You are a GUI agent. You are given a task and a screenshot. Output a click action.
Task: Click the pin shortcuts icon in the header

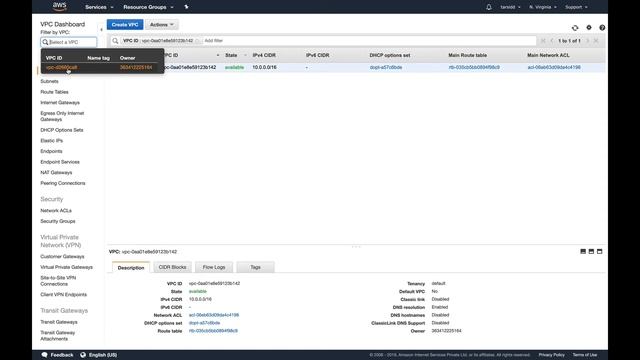point(187,7)
